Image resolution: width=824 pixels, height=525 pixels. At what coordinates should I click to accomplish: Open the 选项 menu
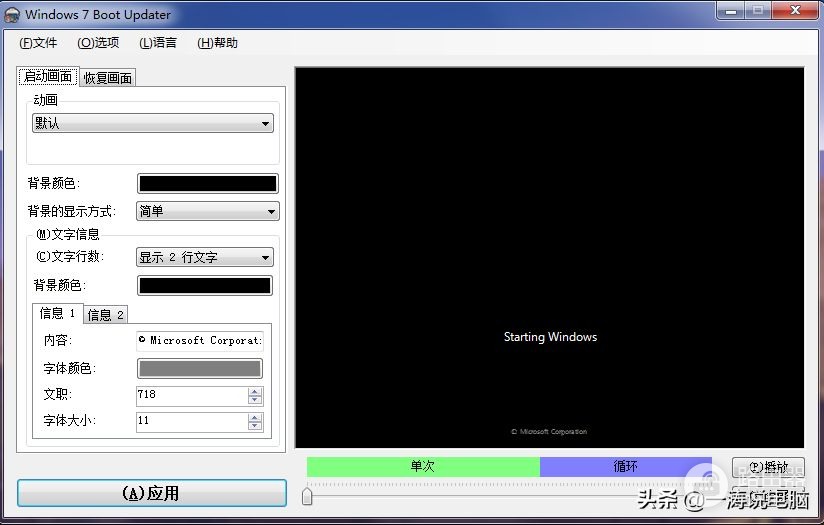point(98,43)
